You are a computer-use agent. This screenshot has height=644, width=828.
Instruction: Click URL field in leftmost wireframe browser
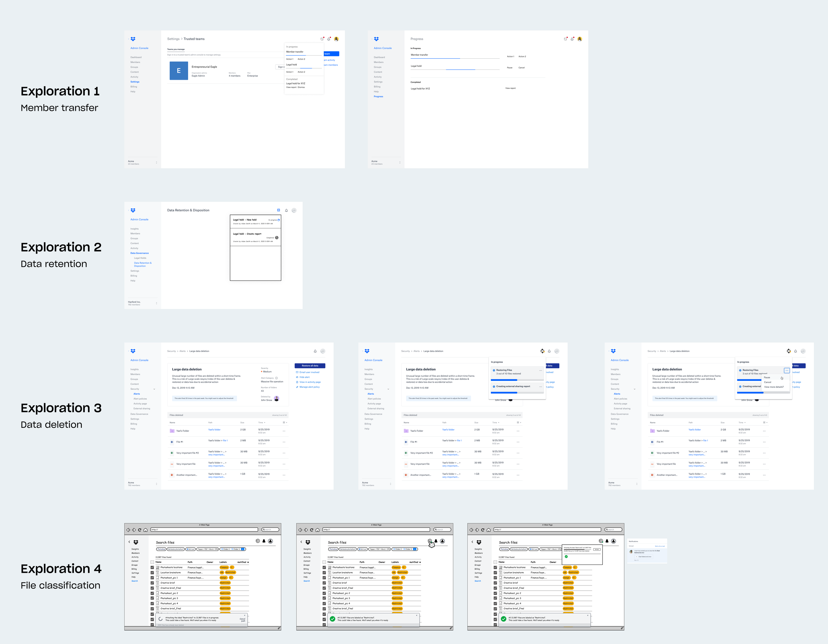(x=204, y=530)
